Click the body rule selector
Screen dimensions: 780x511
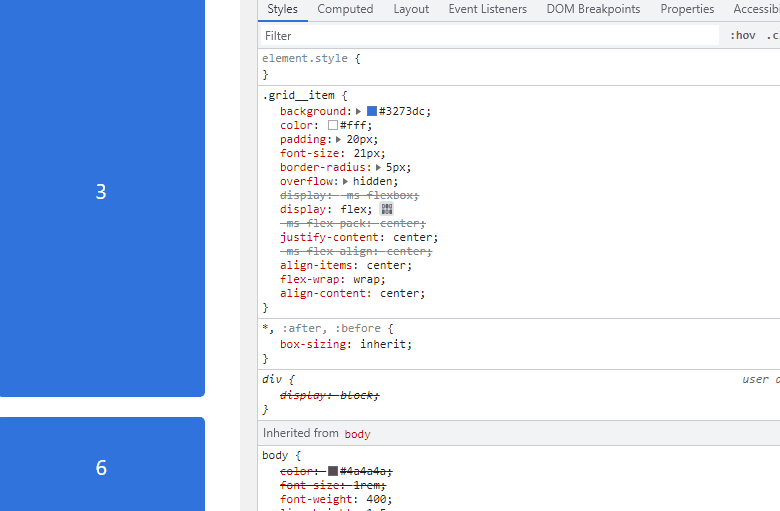pyautogui.click(x=275, y=455)
